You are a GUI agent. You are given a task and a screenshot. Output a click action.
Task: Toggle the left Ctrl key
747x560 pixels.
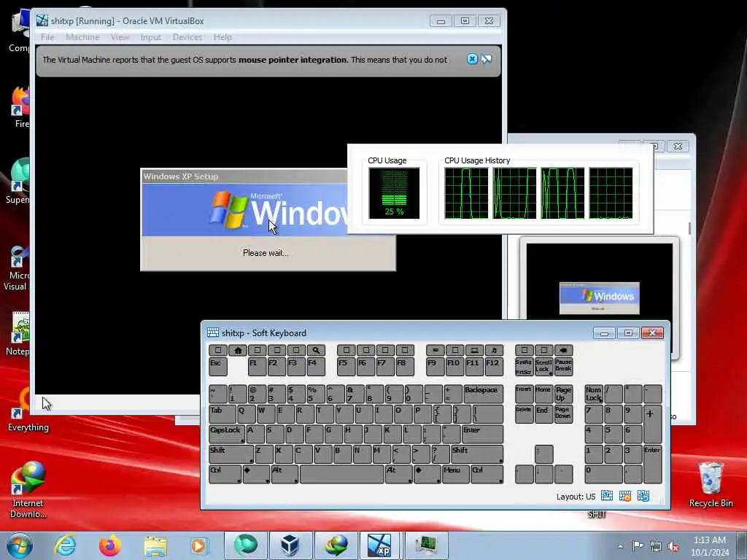(225, 474)
